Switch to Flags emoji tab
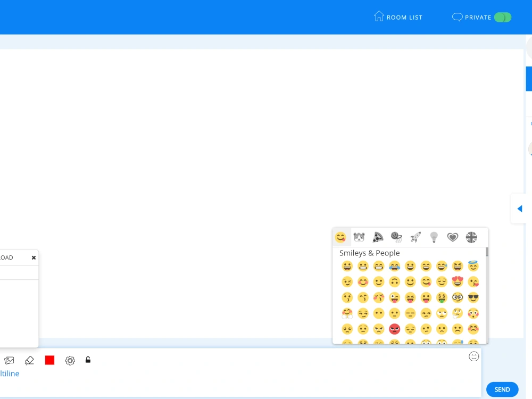This screenshot has width=532, height=399. pyautogui.click(x=471, y=237)
